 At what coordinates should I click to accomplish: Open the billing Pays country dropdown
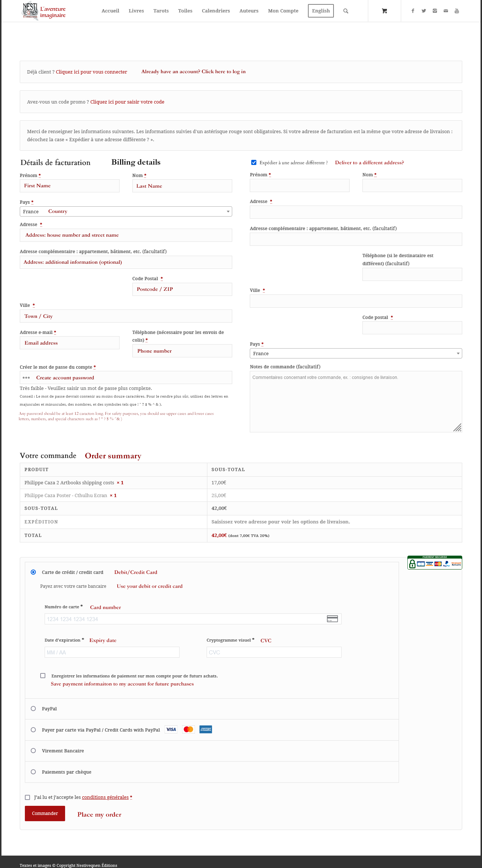[126, 211]
